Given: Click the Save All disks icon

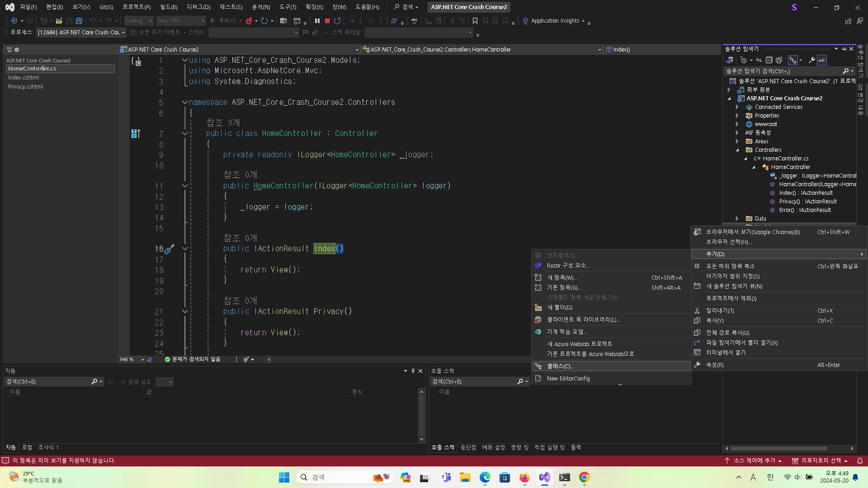Looking at the screenshot, I should point(79,21).
